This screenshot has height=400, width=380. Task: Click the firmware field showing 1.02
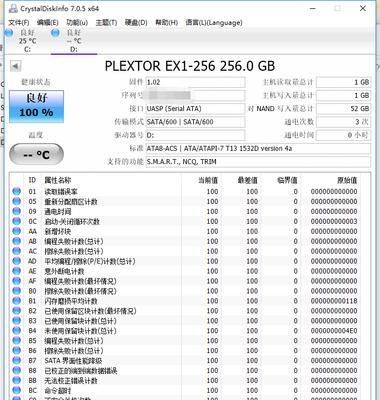click(x=195, y=82)
